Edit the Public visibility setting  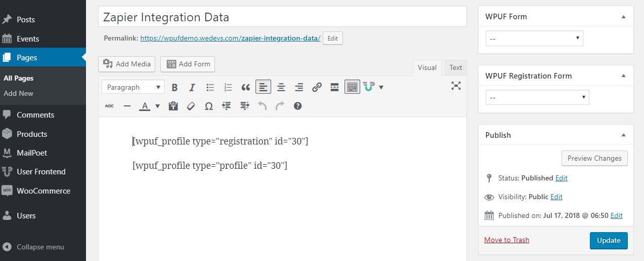pos(556,197)
